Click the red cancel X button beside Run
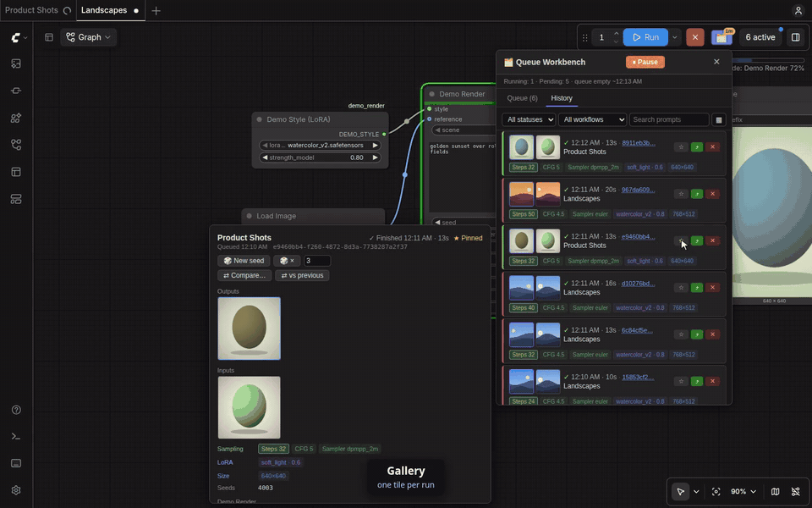The height and width of the screenshot is (508, 812). (x=695, y=37)
